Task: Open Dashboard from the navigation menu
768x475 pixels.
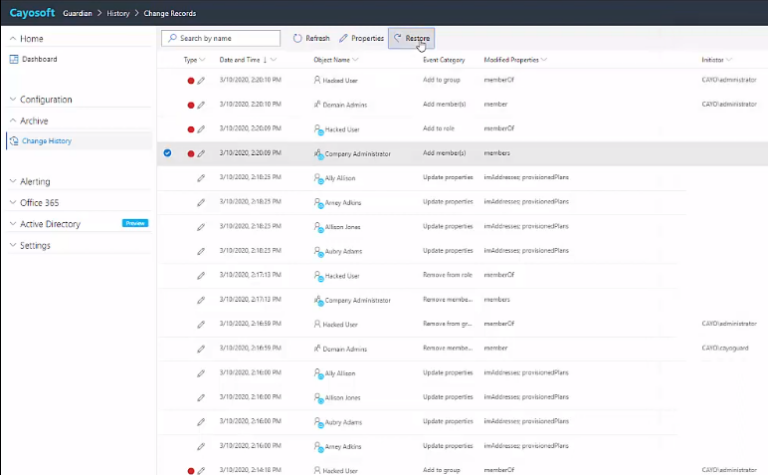Action: (39, 60)
